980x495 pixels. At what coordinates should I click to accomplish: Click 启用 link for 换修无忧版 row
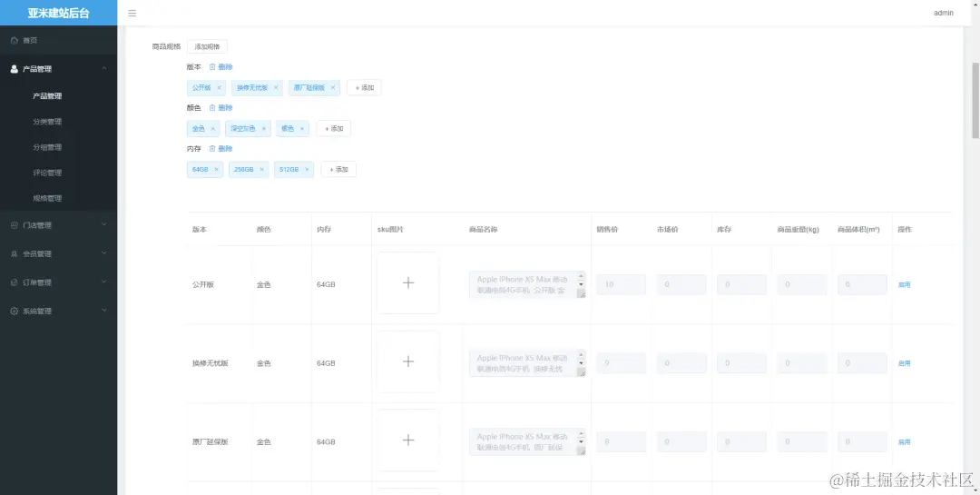(x=905, y=363)
